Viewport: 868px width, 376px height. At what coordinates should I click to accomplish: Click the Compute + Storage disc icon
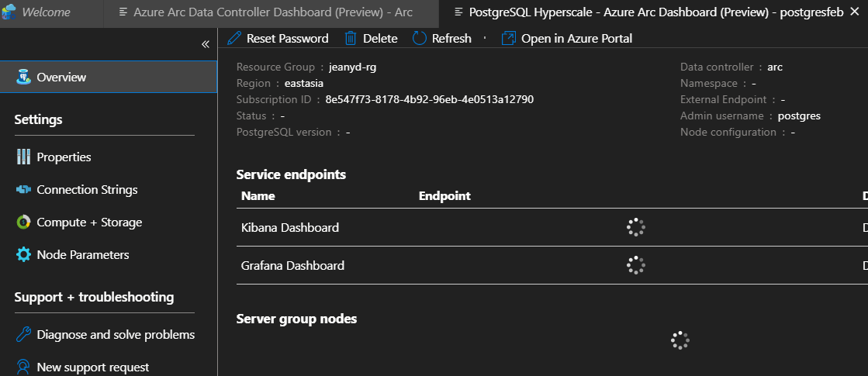coord(23,222)
